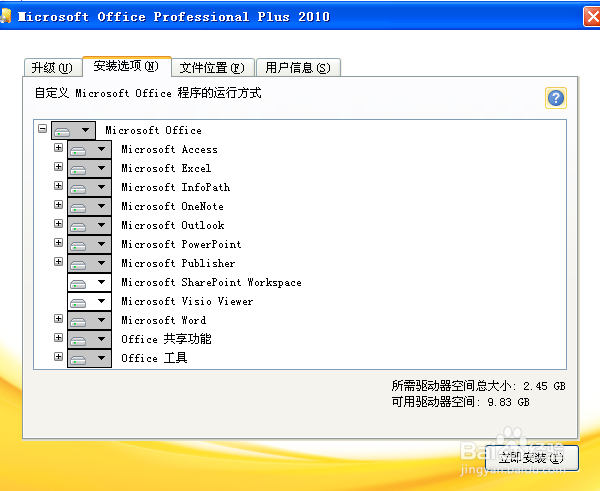Viewport: 600px width, 491px height.
Task: Select the Microsoft InfoPath label
Action: [x=176, y=187]
